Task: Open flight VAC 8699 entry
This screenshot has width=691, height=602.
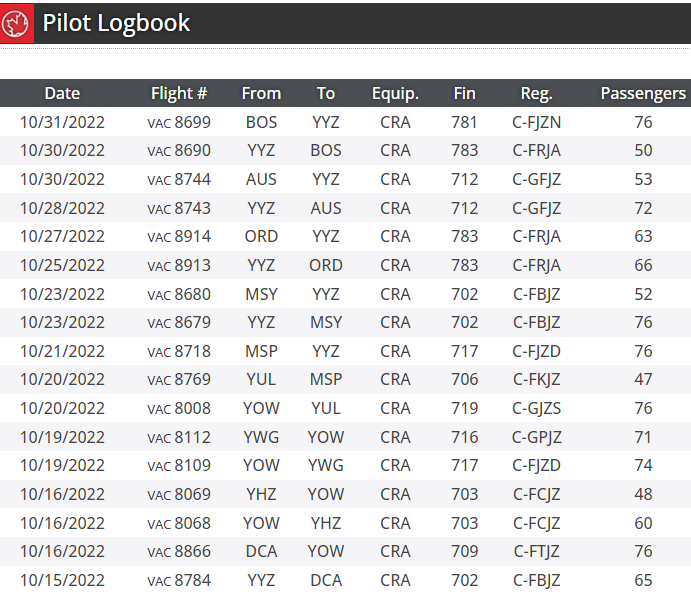Action: click(x=179, y=123)
